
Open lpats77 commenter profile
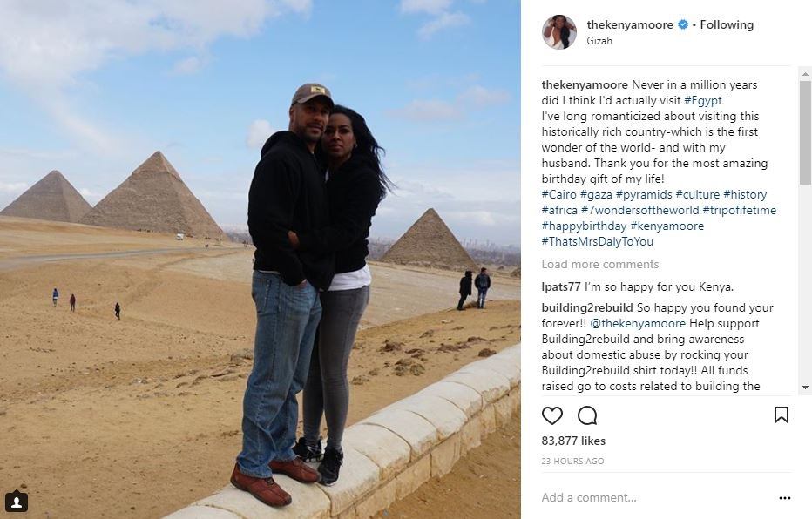click(561, 286)
